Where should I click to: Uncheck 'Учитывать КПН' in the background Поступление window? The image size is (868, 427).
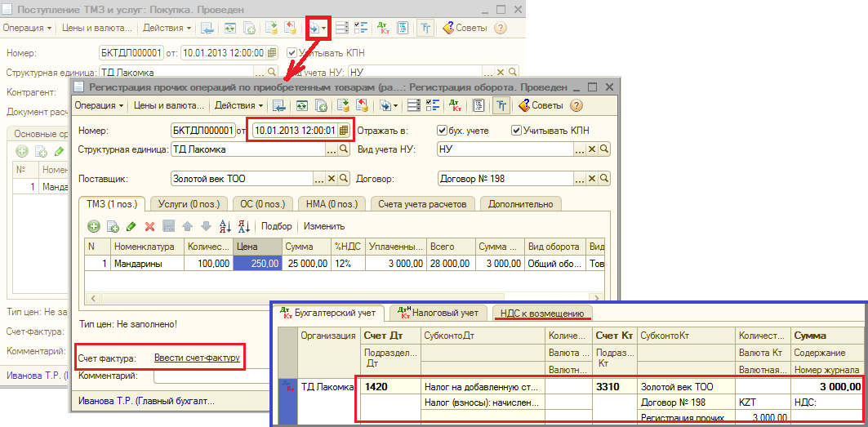[280, 52]
